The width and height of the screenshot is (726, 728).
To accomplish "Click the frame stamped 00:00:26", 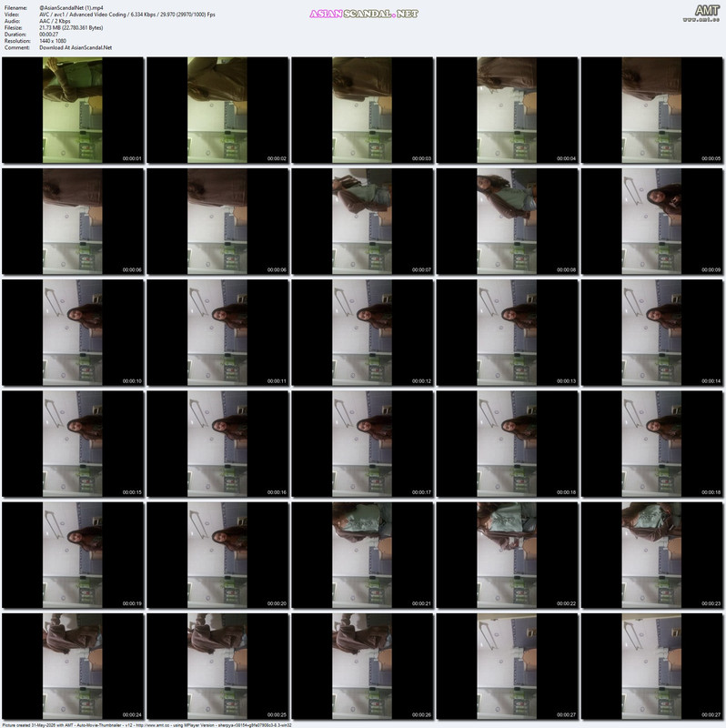I will pyautogui.click(x=362, y=666).
